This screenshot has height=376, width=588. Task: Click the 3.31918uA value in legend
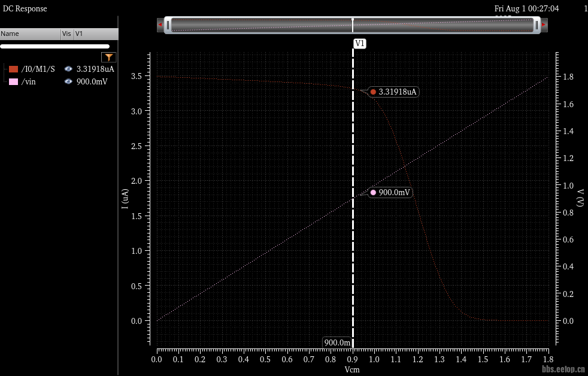(x=95, y=69)
